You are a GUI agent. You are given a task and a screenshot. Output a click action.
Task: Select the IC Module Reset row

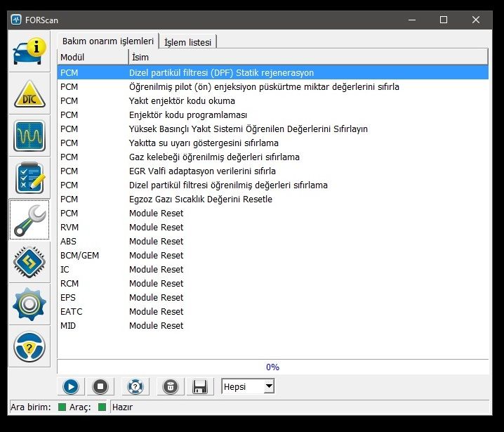(x=273, y=270)
